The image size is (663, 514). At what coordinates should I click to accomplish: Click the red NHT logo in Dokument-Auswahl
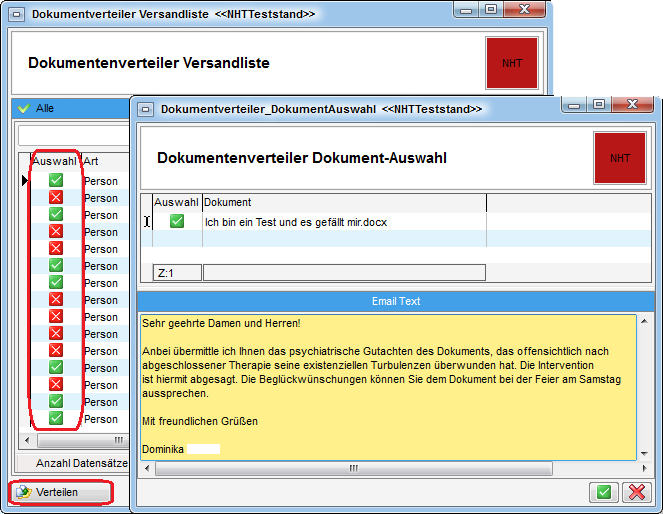point(619,158)
